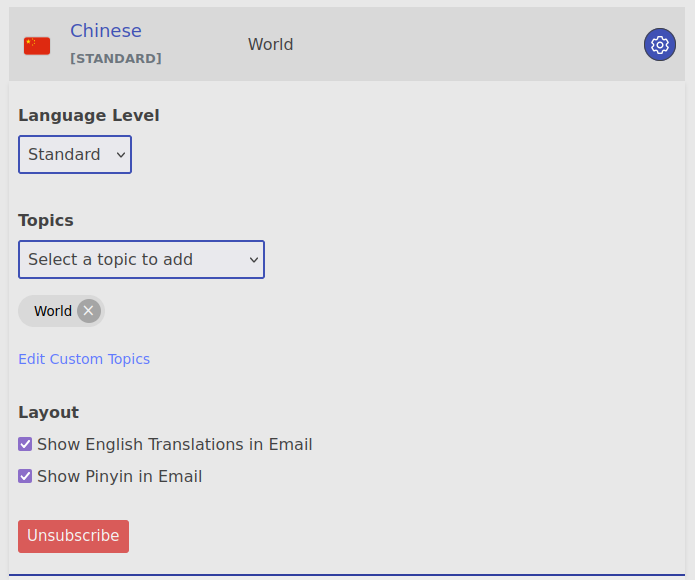Remove the World topic chip

pos(89,311)
